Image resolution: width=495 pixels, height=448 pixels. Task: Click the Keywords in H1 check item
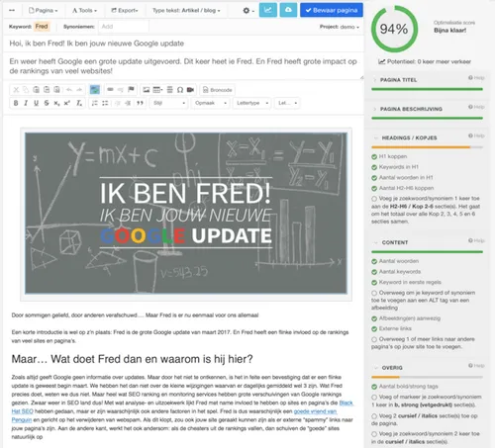(395, 167)
